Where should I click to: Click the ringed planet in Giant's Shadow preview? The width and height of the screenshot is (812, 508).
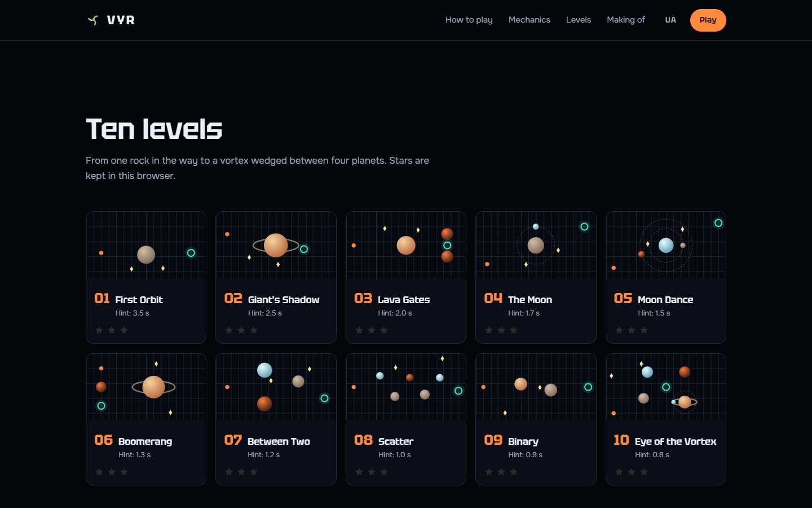tap(276, 246)
